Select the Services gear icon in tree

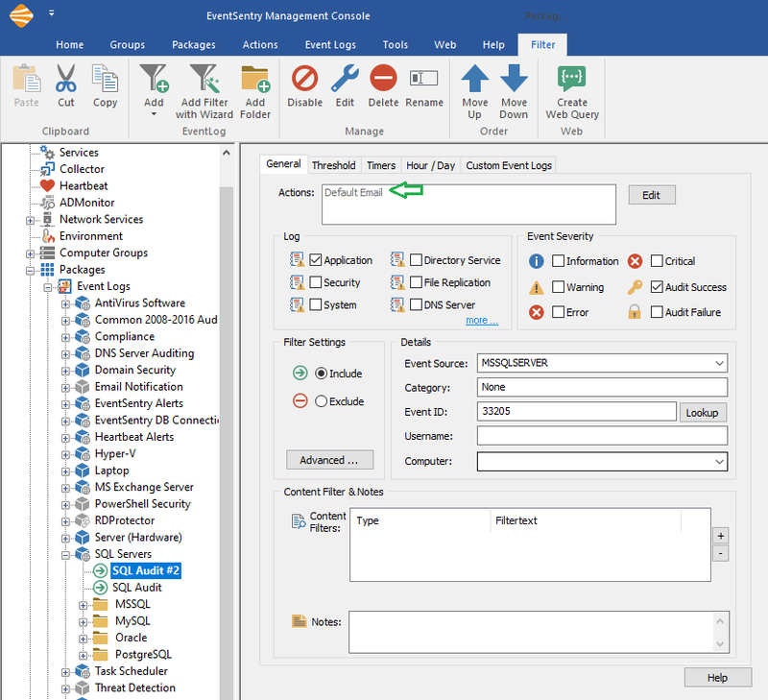click(x=47, y=153)
